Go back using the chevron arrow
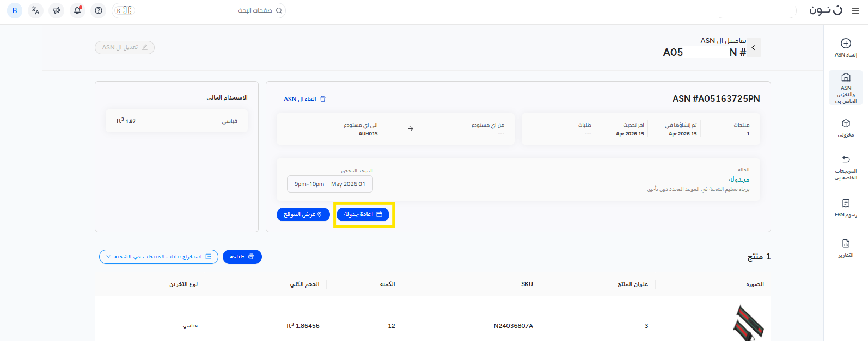The image size is (868, 341). coord(754,48)
